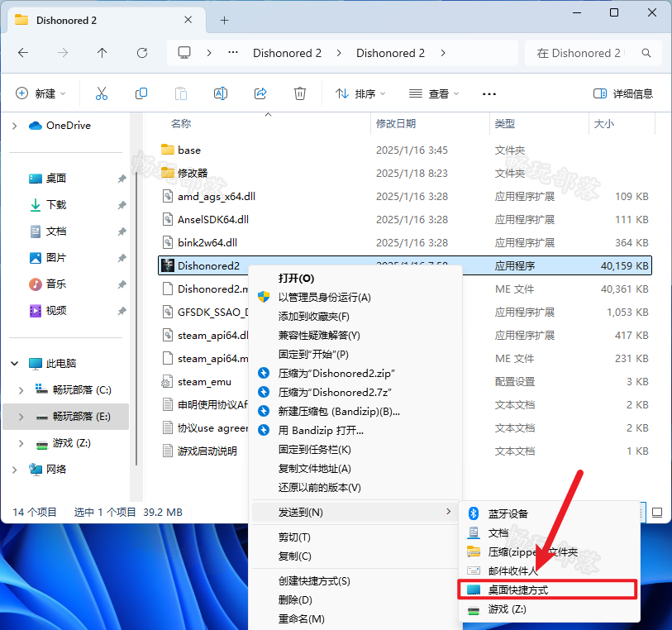
Task: Switch to large thumbnails view in status bar
Action: (657, 512)
